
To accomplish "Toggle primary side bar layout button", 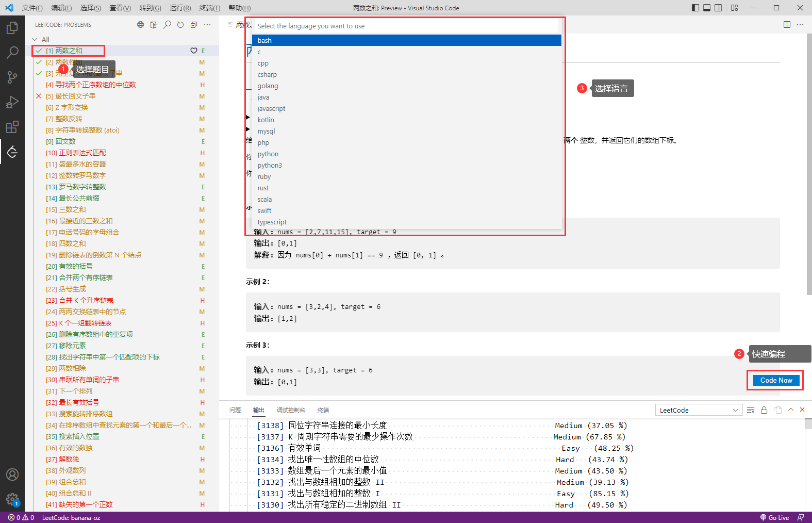I will [x=695, y=8].
